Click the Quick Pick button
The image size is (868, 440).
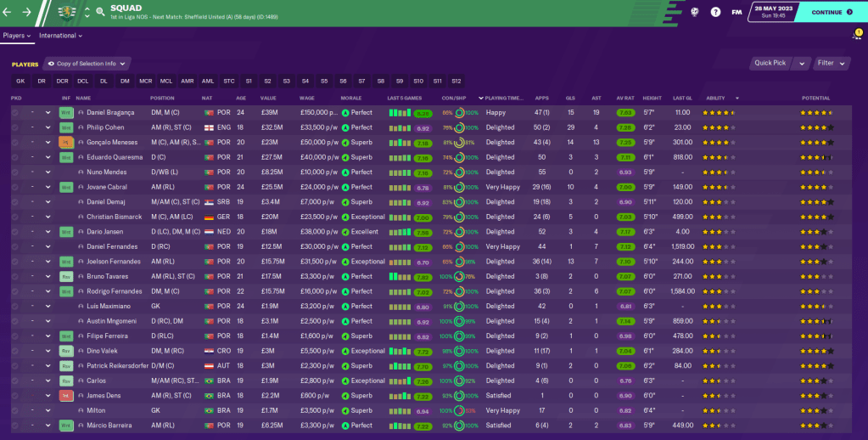776,63
